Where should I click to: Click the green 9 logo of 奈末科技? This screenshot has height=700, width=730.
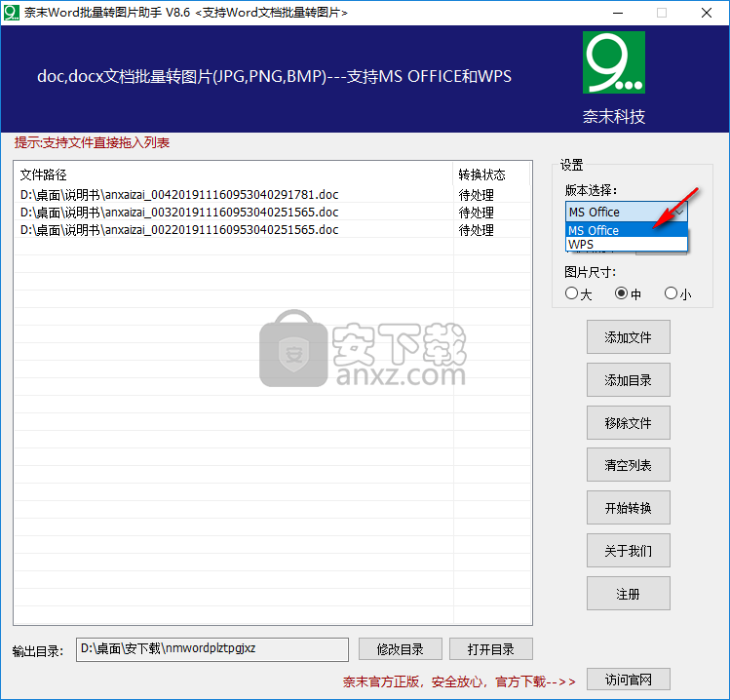[614, 62]
